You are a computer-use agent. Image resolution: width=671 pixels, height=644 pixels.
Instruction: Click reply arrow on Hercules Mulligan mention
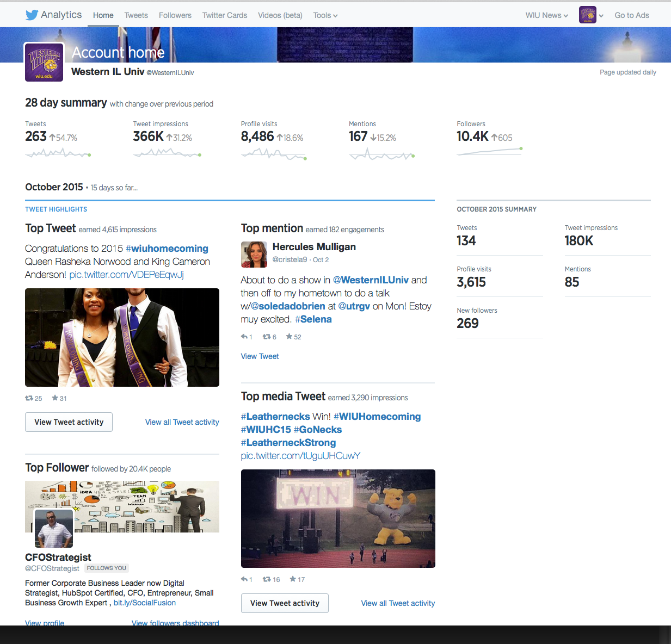point(244,337)
